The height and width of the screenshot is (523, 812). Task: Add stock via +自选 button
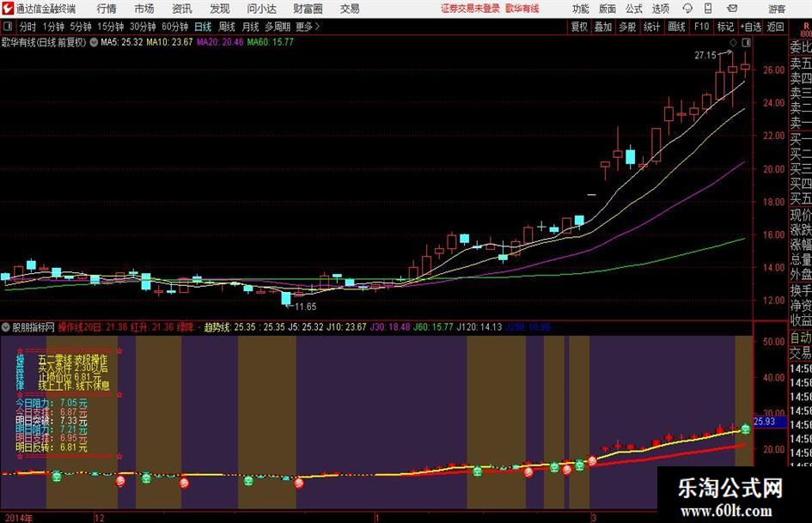pyautogui.click(x=750, y=27)
